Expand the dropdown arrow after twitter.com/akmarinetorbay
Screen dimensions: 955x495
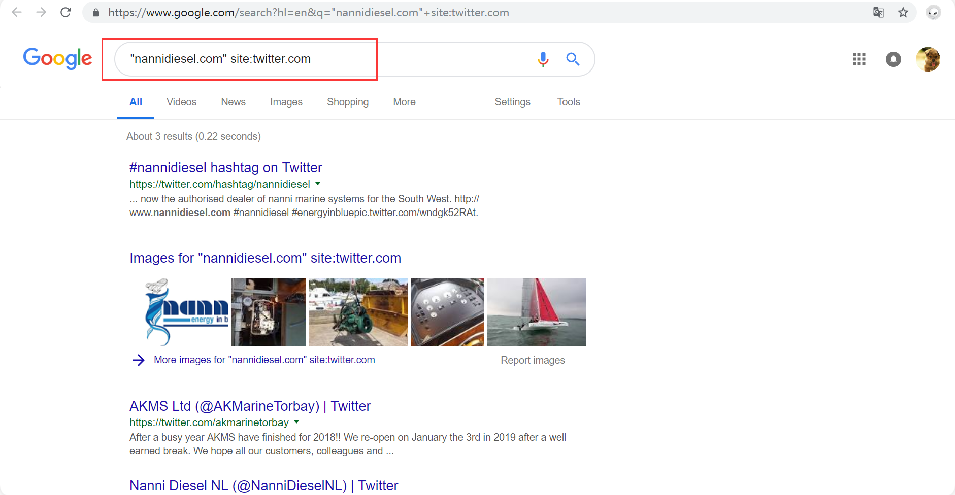(297, 422)
